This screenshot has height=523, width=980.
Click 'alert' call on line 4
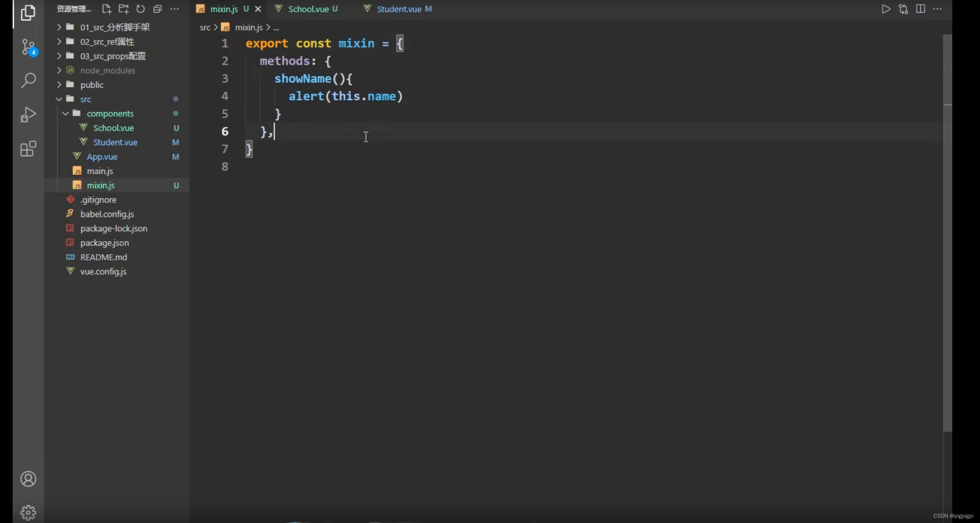(306, 96)
